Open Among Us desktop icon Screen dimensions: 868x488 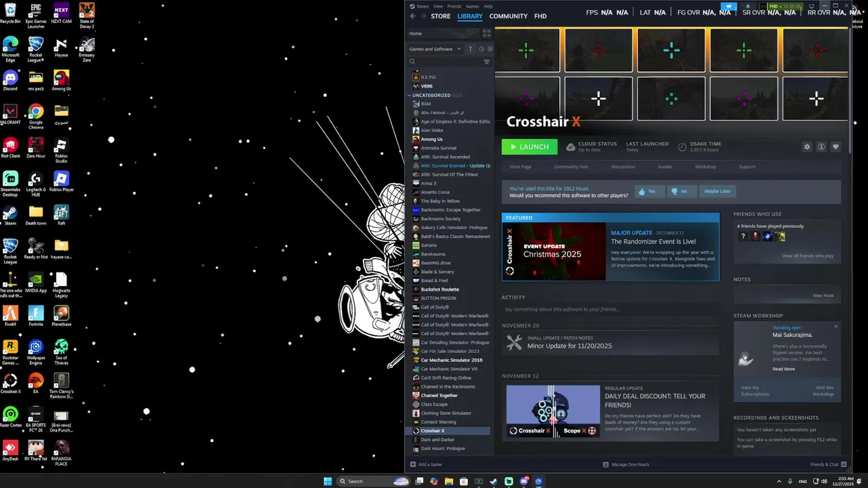click(61, 80)
